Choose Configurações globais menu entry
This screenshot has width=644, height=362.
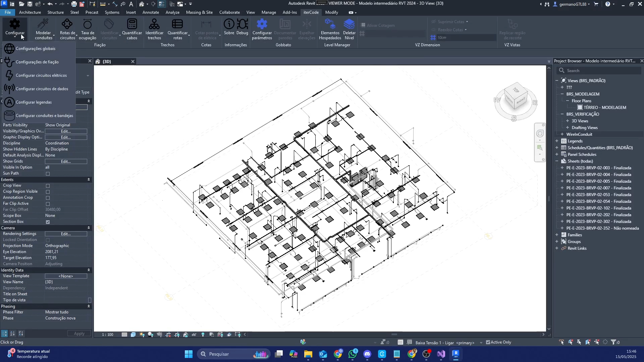(36, 49)
